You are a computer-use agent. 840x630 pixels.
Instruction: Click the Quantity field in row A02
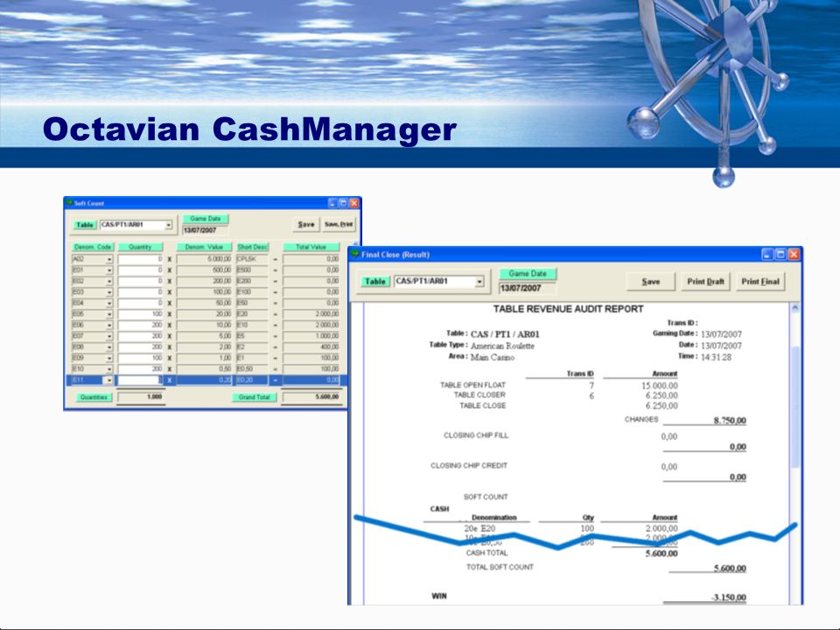pyautogui.click(x=140, y=259)
